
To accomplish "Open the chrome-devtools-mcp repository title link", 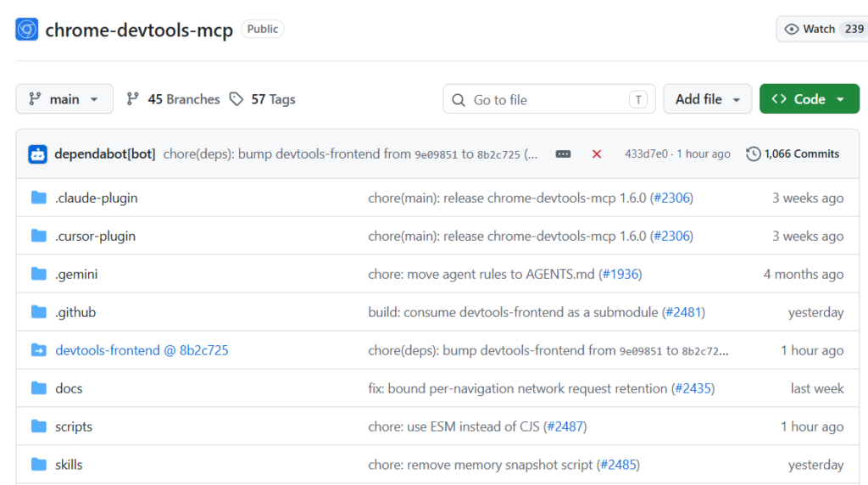I will (139, 30).
